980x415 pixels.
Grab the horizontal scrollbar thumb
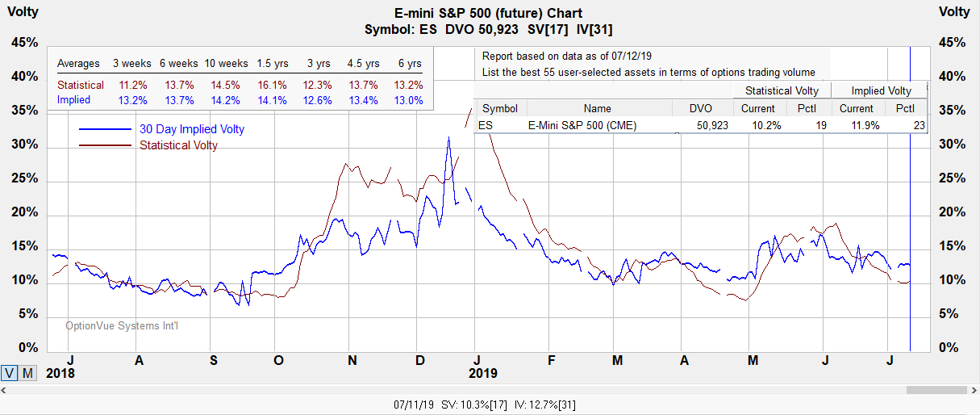[938, 390]
